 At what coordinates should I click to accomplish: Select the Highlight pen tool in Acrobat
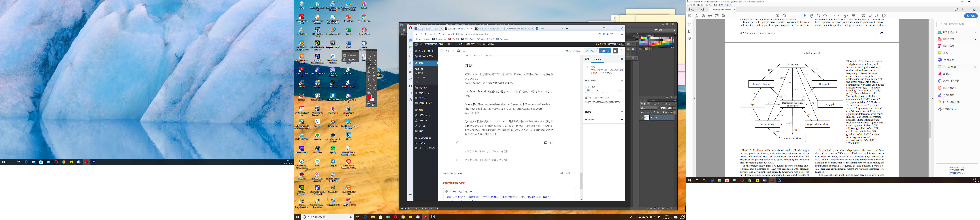[870, 16]
